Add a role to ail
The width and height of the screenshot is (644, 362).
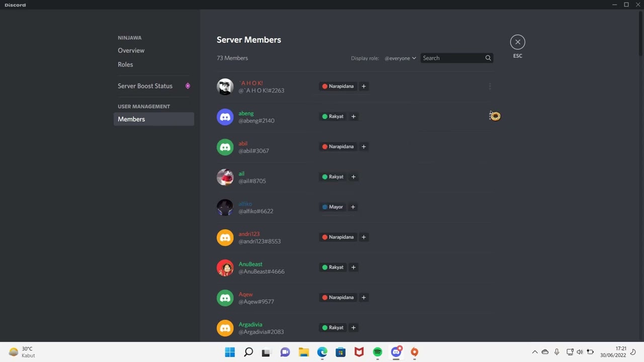point(353,177)
